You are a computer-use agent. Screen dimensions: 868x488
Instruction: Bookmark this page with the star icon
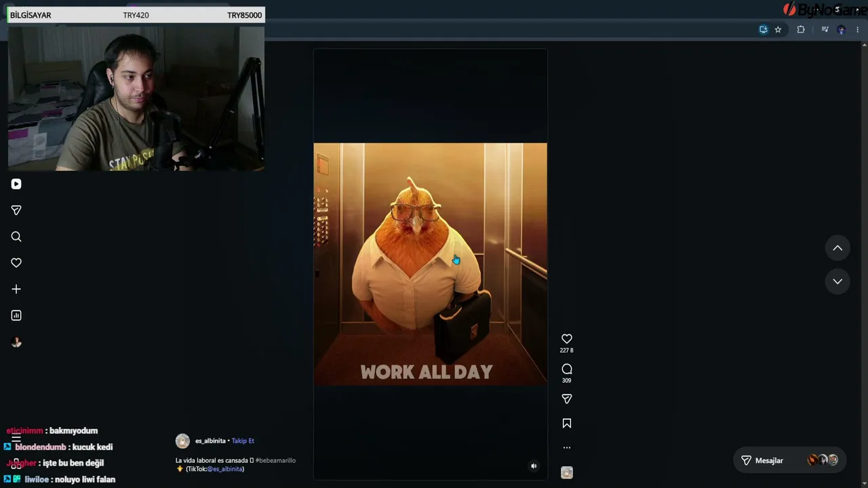778,29
